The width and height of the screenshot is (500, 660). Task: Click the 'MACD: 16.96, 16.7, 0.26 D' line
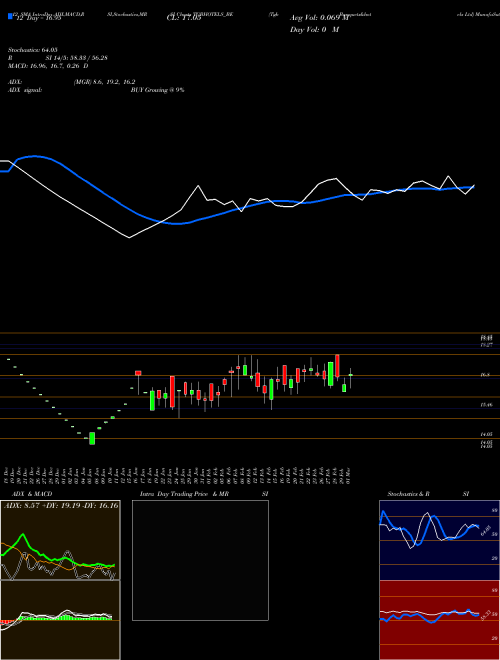pos(48,66)
